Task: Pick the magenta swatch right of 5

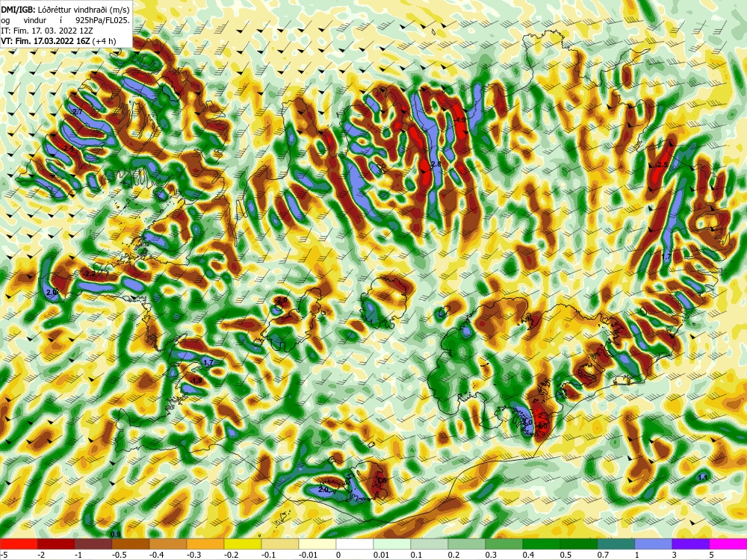Action: pyautogui.click(x=728, y=544)
